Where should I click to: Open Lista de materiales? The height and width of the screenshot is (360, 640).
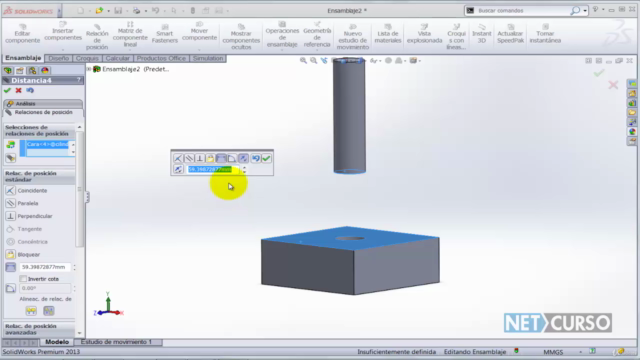(388, 34)
